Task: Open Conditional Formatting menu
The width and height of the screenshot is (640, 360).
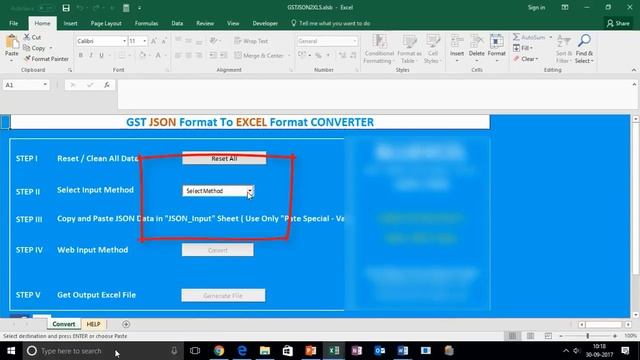Action: [x=379, y=49]
